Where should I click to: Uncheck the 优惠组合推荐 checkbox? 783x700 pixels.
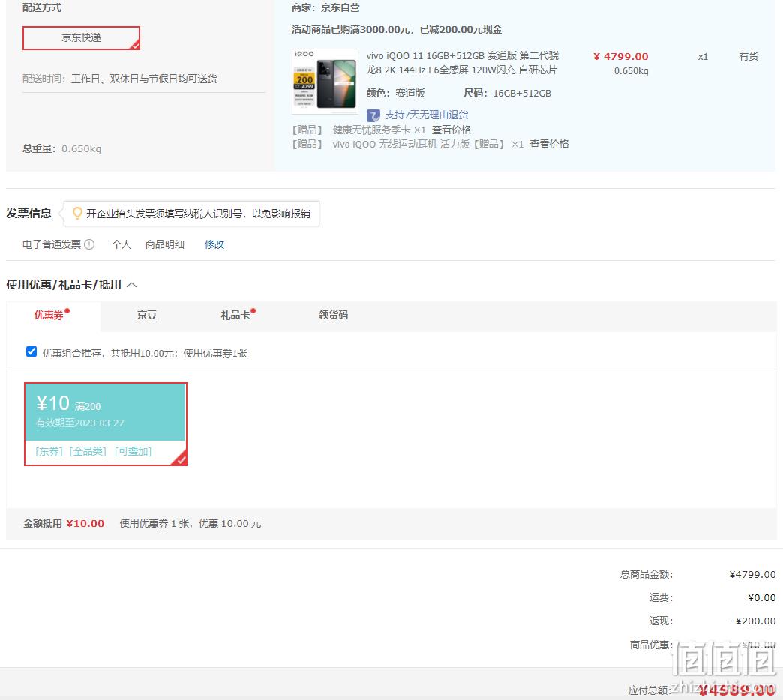[x=31, y=351]
